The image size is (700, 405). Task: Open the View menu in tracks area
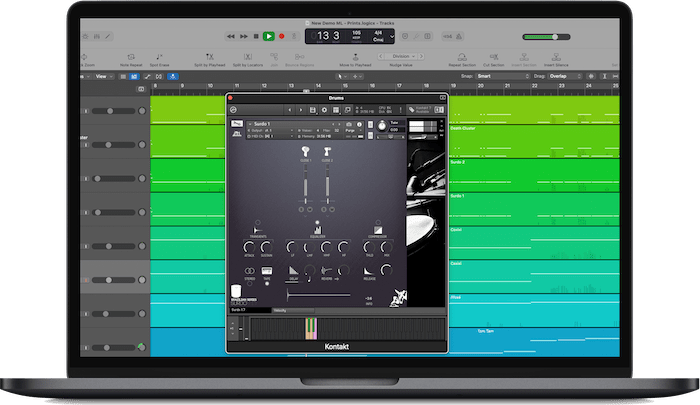click(x=104, y=76)
